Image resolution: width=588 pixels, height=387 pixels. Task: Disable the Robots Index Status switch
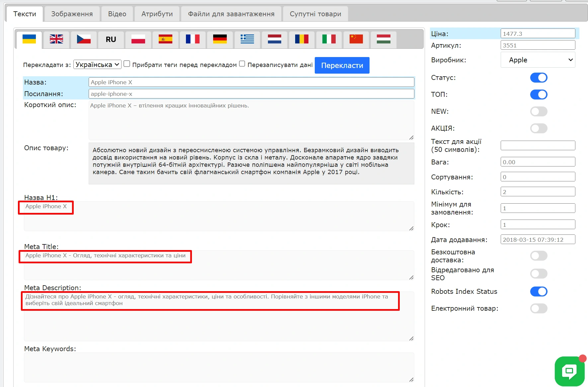click(x=538, y=291)
